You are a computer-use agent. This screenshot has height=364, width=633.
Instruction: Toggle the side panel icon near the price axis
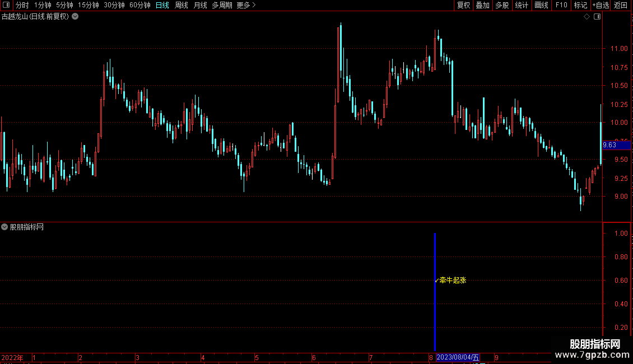click(x=597, y=17)
